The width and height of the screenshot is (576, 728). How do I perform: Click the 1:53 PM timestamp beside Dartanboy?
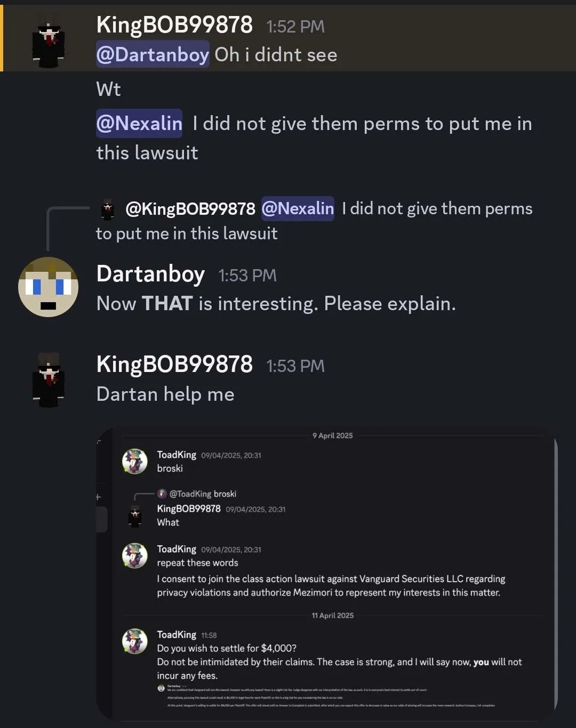click(247, 276)
